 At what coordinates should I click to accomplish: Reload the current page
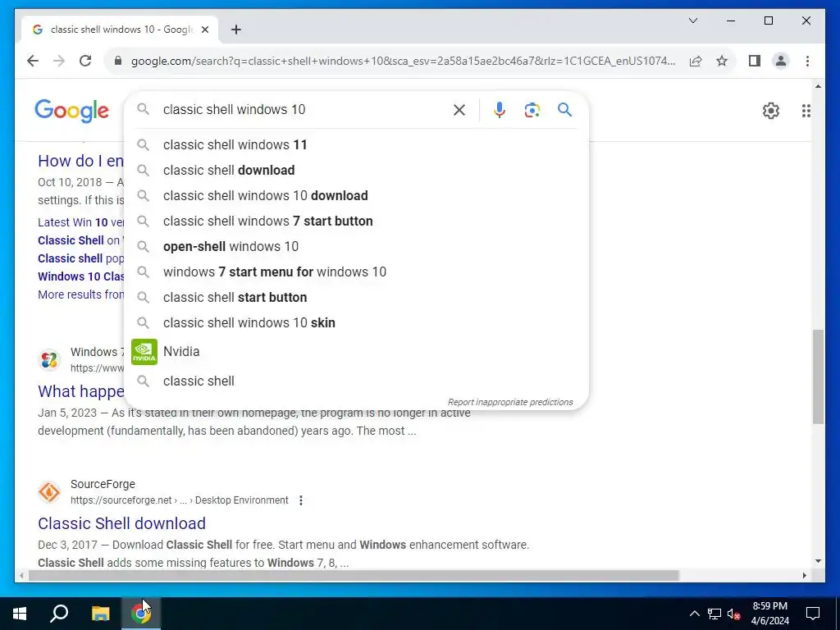pos(85,61)
